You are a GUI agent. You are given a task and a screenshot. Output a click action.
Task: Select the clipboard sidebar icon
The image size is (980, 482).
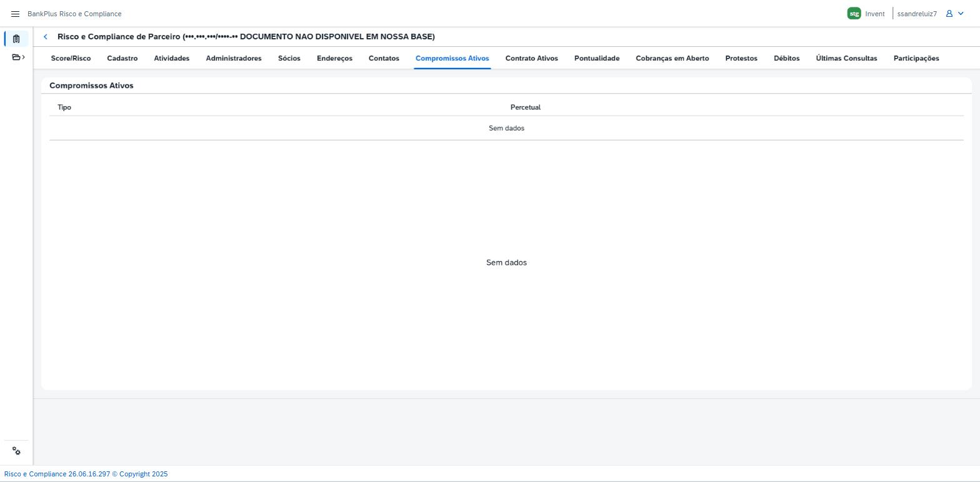(16, 39)
